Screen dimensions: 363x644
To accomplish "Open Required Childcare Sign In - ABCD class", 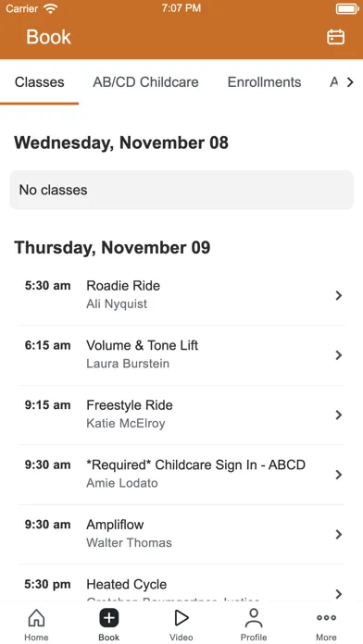I will coord(181,475).
